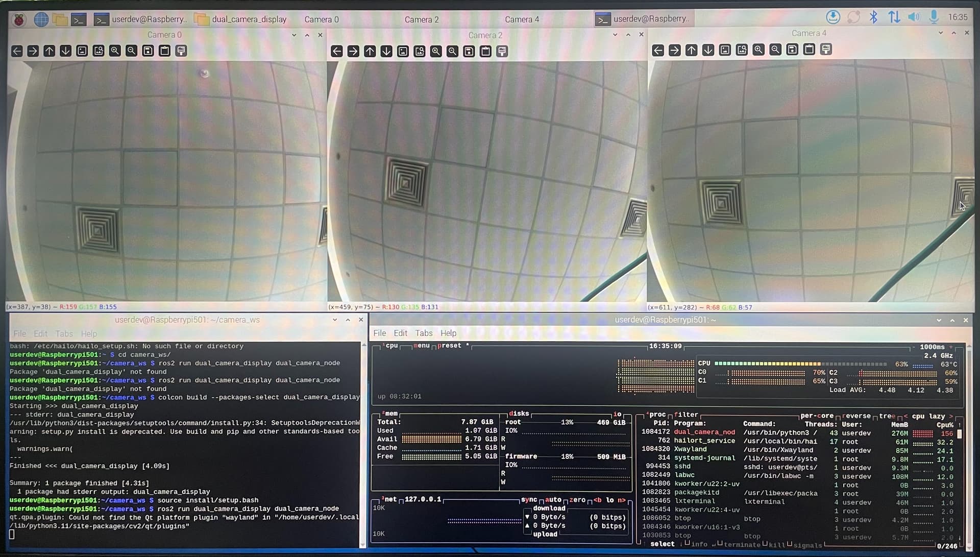Click pan down arrow in Camera 4 toolbar

click(x=708, y=50)
